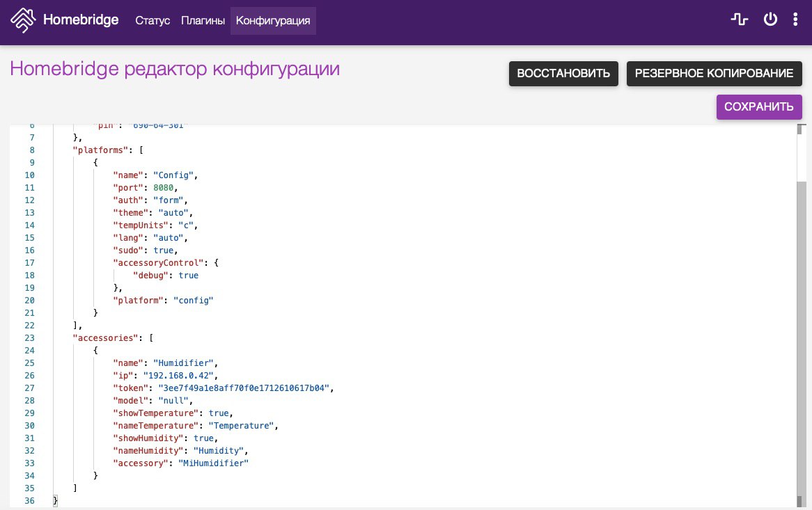
Task: Click the "null" model value
Action: pos(173,400)
